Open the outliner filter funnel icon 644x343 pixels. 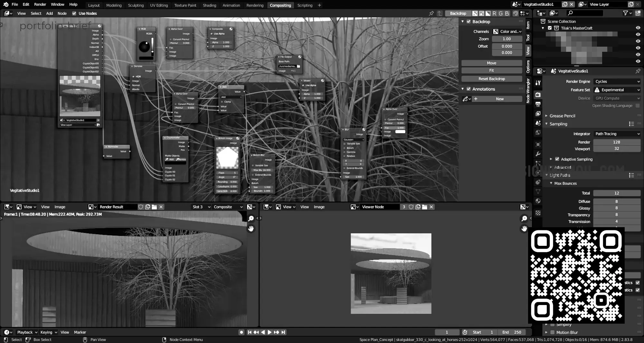(x=625, y=13)
